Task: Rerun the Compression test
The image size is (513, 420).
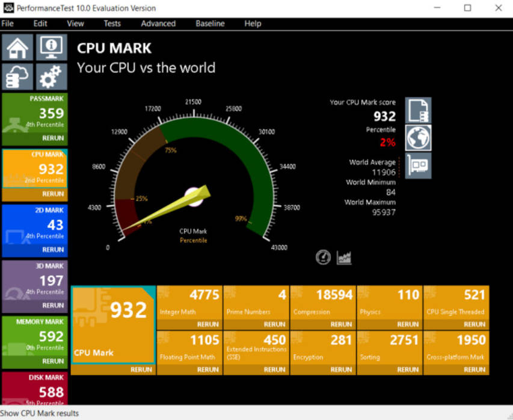Action: 341,324
